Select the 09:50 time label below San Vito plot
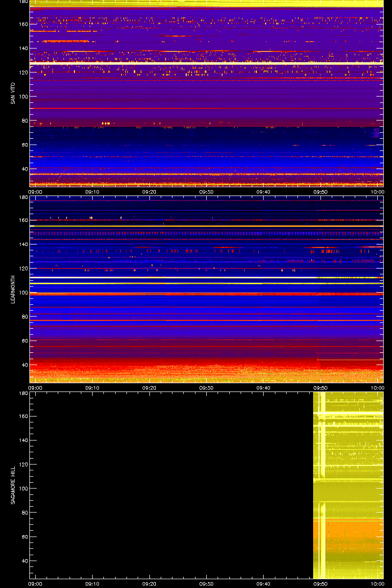 [321, 192]
